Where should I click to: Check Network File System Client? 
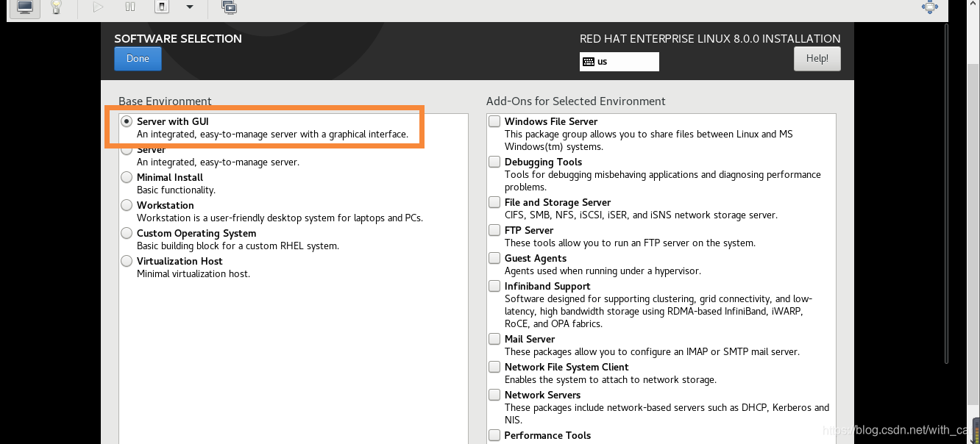click(x=495, y=367)
